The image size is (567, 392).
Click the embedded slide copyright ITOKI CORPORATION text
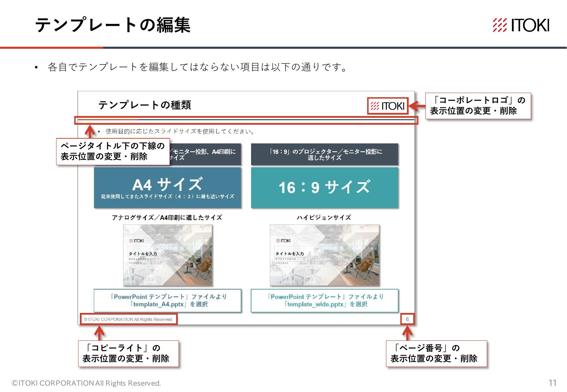129,319
